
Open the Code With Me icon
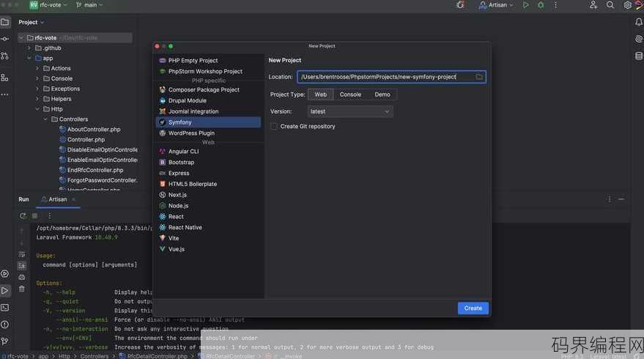point(593,5)
